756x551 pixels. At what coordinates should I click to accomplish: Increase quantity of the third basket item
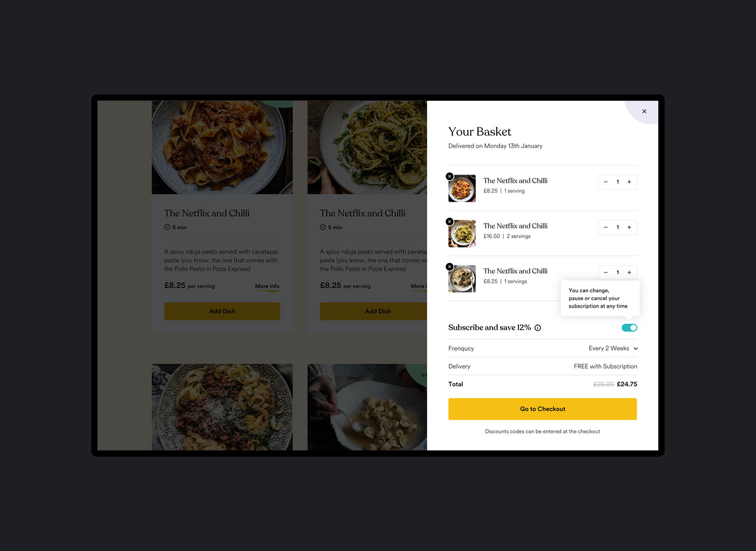pos(629,273)
